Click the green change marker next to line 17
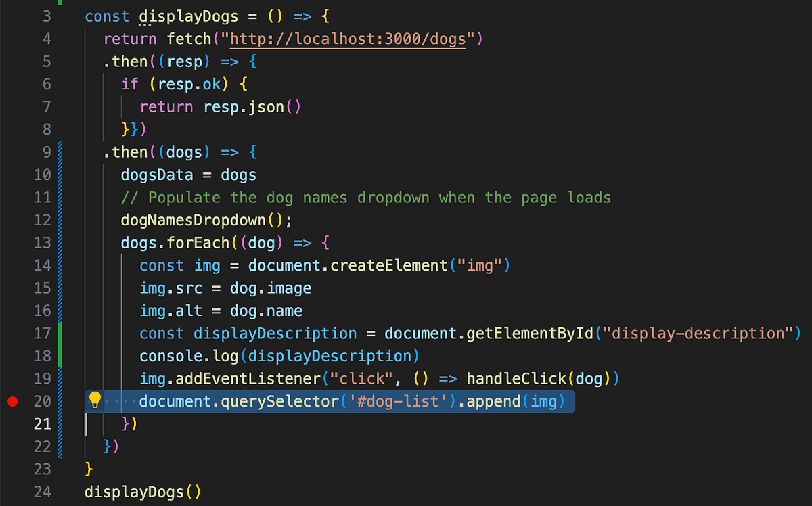The width and height of the screenshot is (812, 506). pos(61,333)
